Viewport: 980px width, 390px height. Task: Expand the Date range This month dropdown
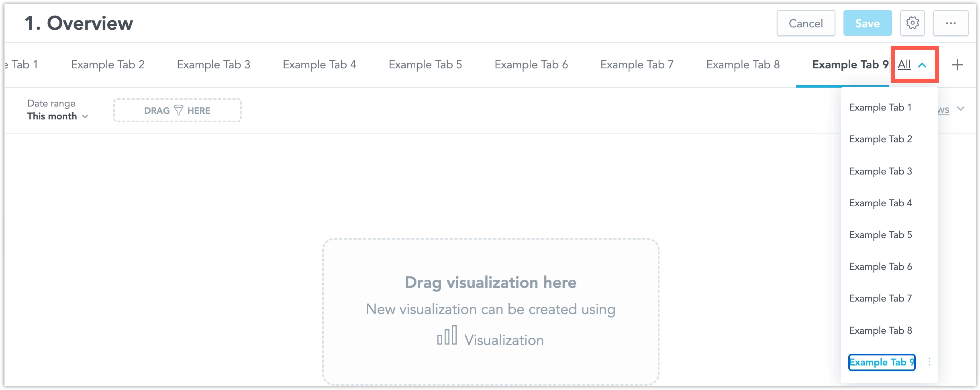[58, 116]
